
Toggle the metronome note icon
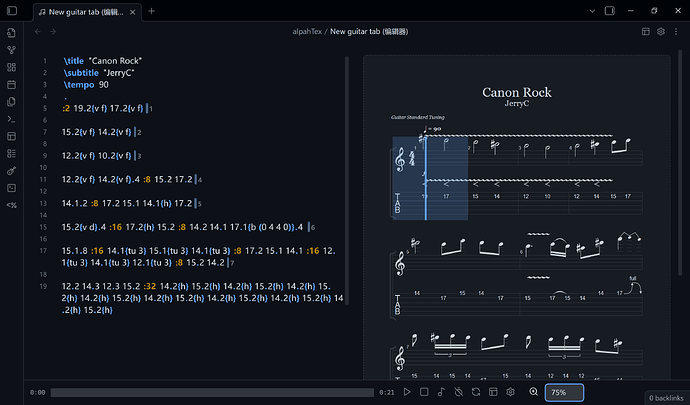(x=441, y=392)
